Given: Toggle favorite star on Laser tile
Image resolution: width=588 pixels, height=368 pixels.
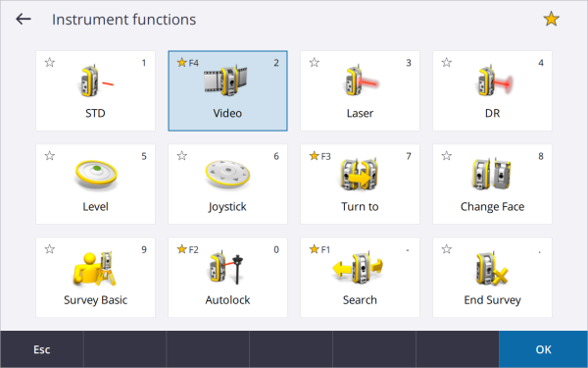Looking at the screenshot, I should (x=315, y=63).
